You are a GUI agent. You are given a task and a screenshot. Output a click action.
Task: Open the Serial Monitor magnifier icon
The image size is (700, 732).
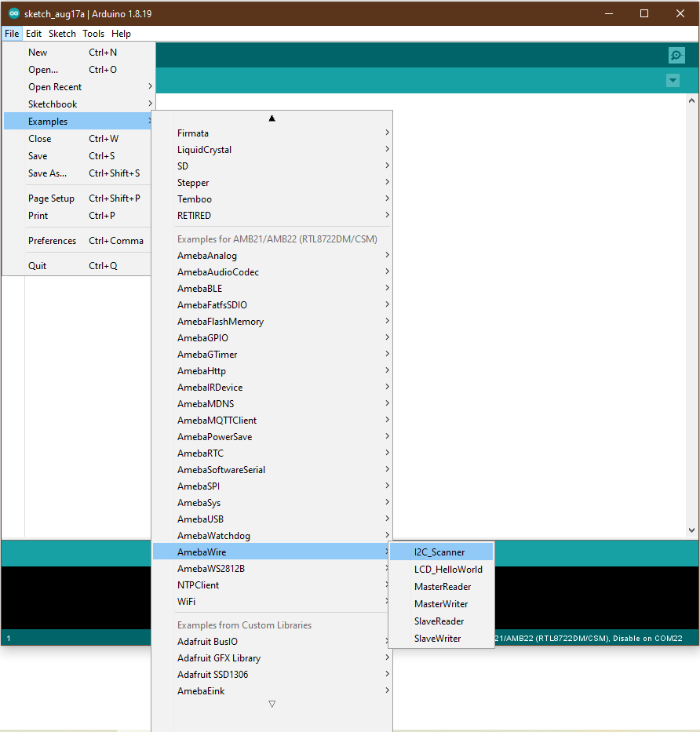coord(676,56)
